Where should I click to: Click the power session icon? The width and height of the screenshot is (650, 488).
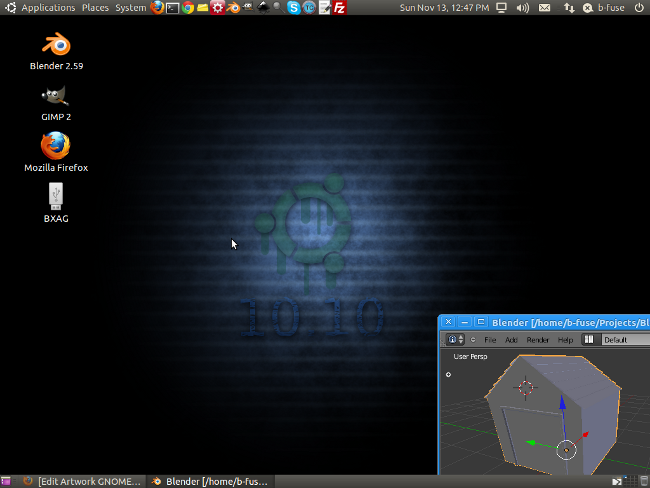point(639,7)
